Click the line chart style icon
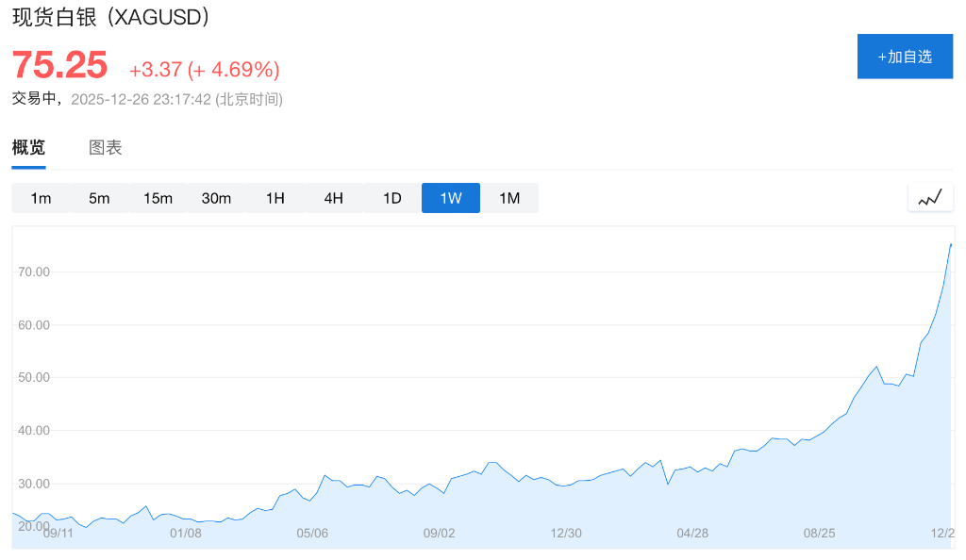Screen dimensions: 966x560 coord(930,198)
